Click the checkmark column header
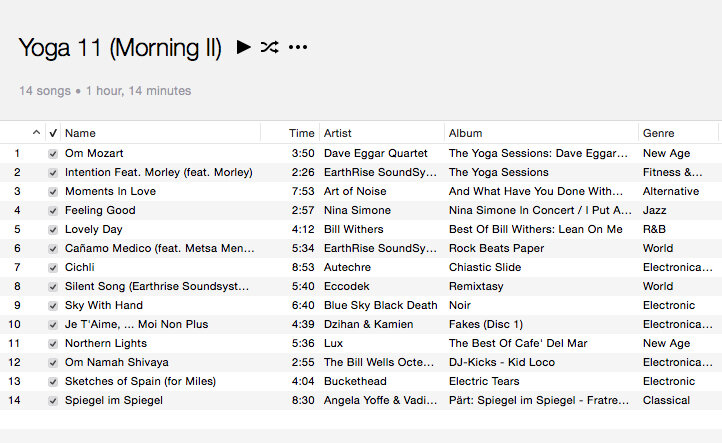The width and height of the screenshot is (722, 443). [53, 133]
